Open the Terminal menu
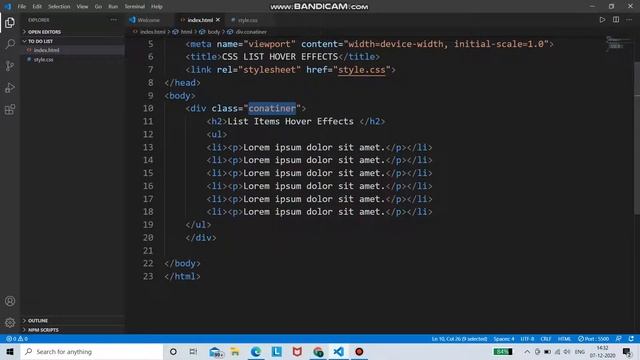Screen dimensions: 640x360 coord(135,6)
